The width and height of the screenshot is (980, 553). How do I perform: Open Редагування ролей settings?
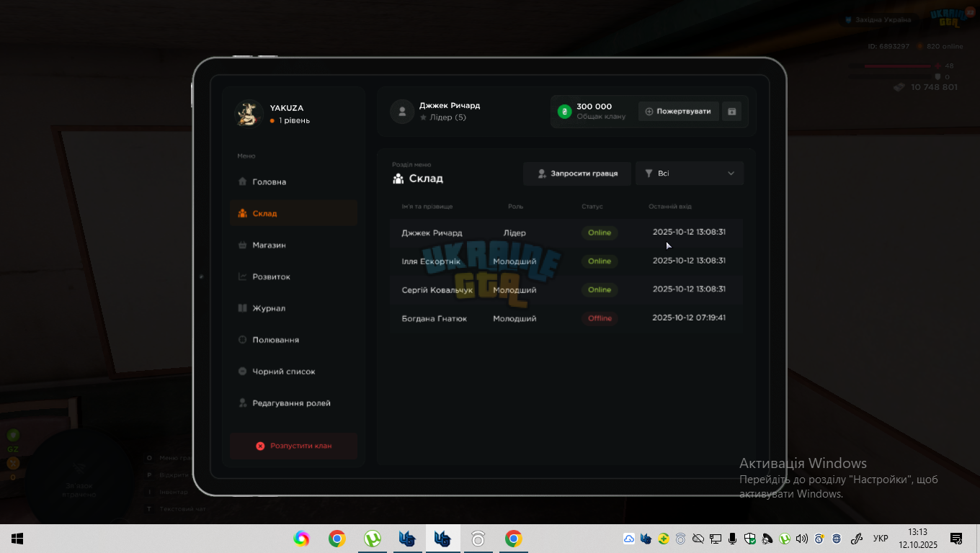click(293, 403)
